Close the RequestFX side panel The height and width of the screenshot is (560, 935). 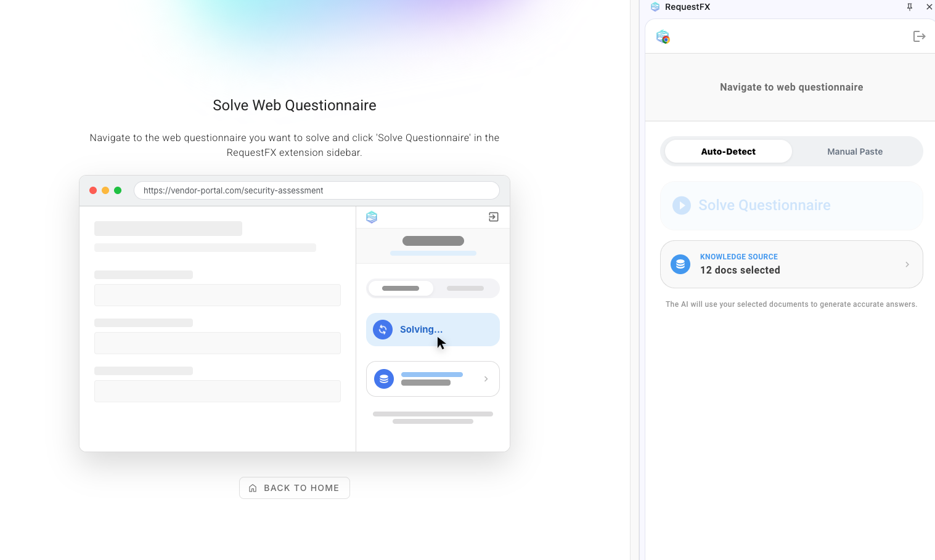point(929,7)
